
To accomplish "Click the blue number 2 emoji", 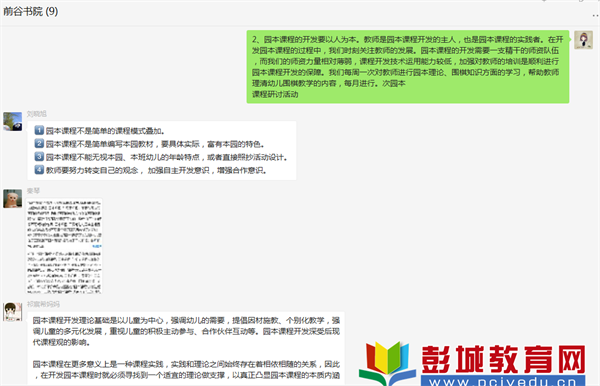I will tap(39, 143).
